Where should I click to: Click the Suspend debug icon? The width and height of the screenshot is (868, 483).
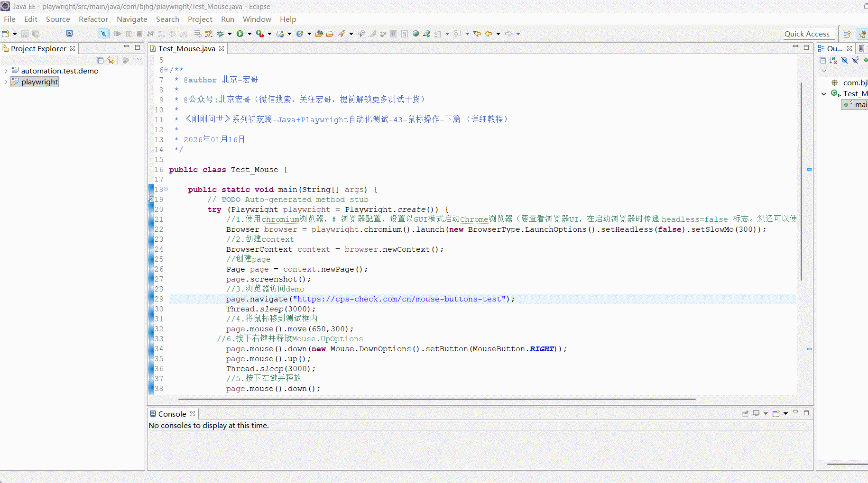[129, 34]
